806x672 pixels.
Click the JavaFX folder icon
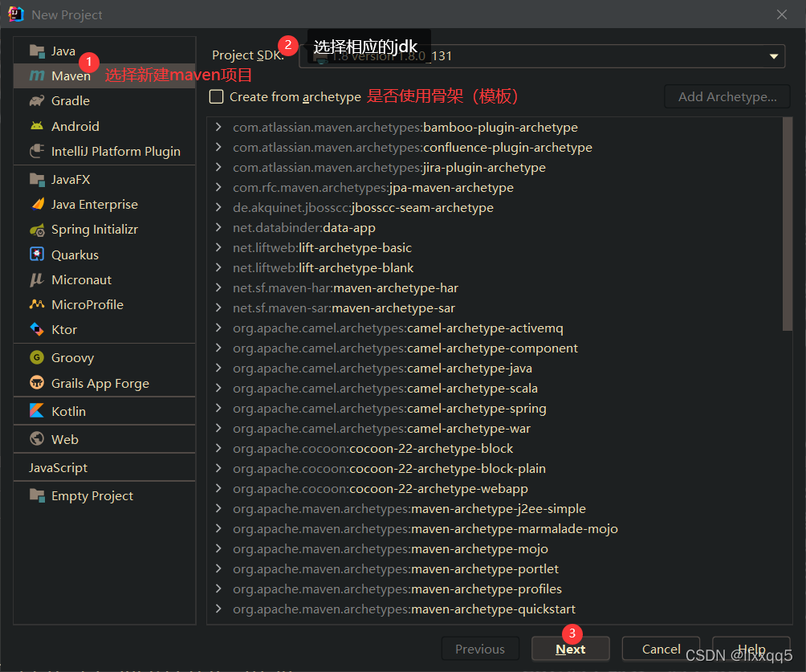pos(37,179)
